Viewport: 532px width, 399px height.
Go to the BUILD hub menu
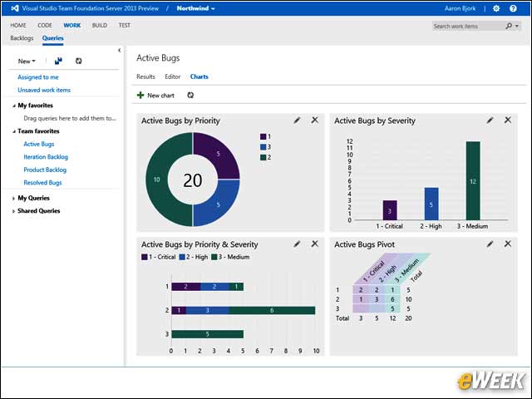pyautogui.click(x=100, y=26)
